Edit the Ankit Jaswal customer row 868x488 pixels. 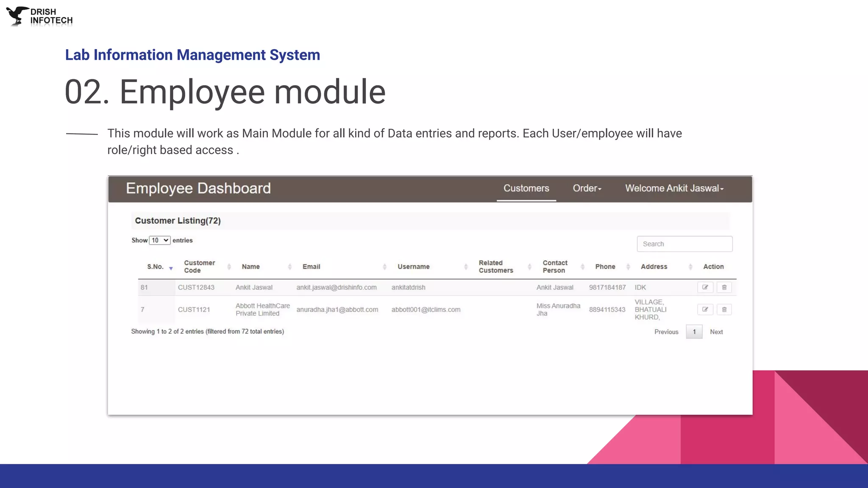click(x=705, y=287)
